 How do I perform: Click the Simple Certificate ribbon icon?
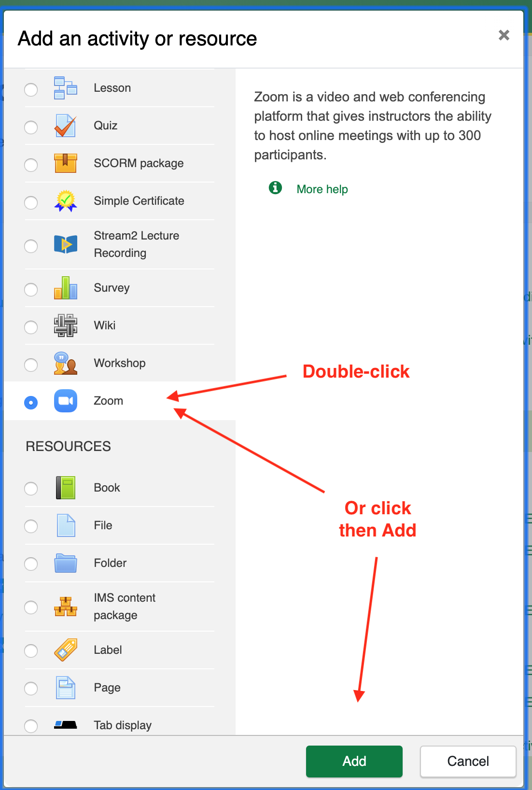point(65,201)
